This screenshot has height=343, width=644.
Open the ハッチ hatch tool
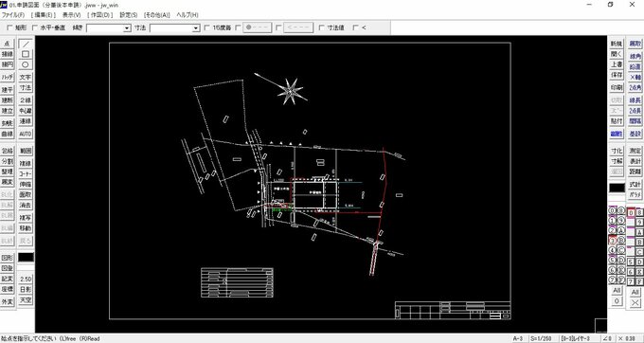click(7, 78)
